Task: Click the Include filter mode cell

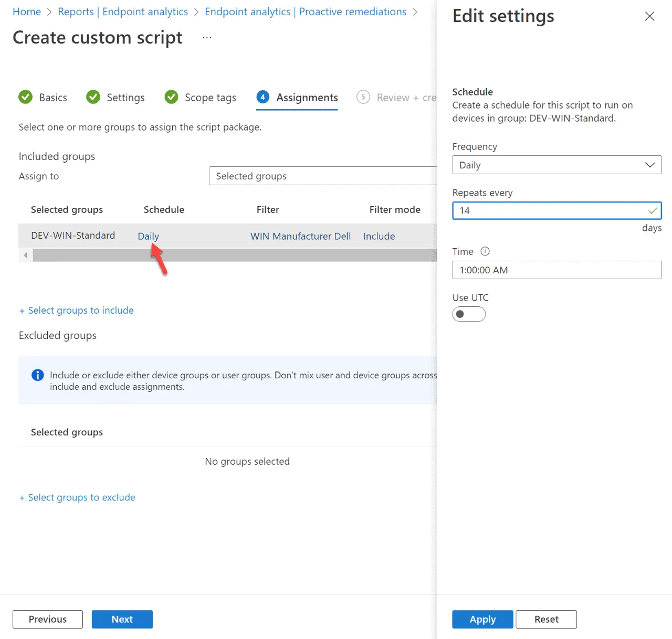Action: pos(379,236)
